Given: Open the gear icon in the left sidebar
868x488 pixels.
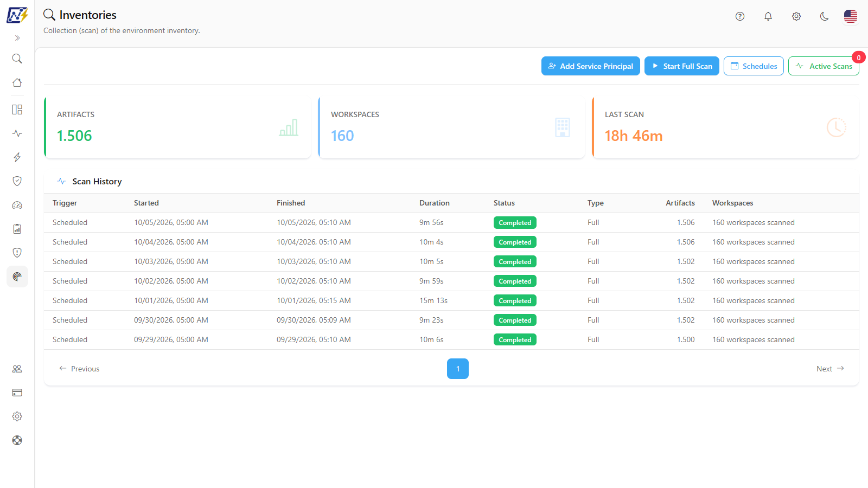Looking at the screenshot, I should pos(17,416).
